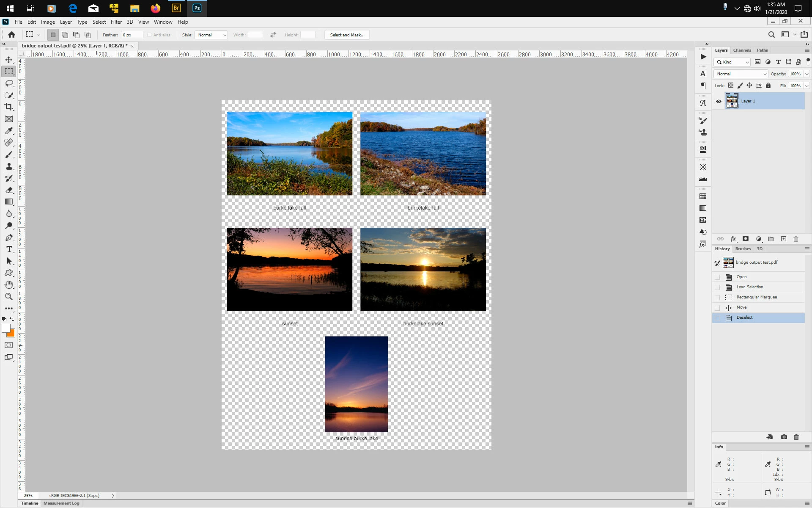
Task: Choose the Eraser tool
Action: [9, 190]
